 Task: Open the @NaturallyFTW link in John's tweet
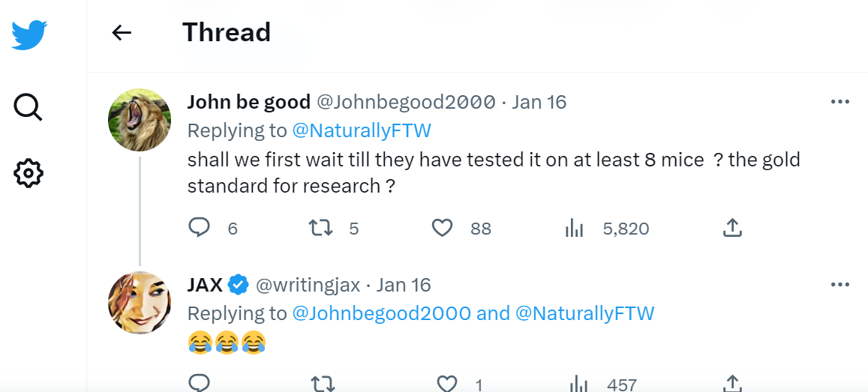(361, 130)
